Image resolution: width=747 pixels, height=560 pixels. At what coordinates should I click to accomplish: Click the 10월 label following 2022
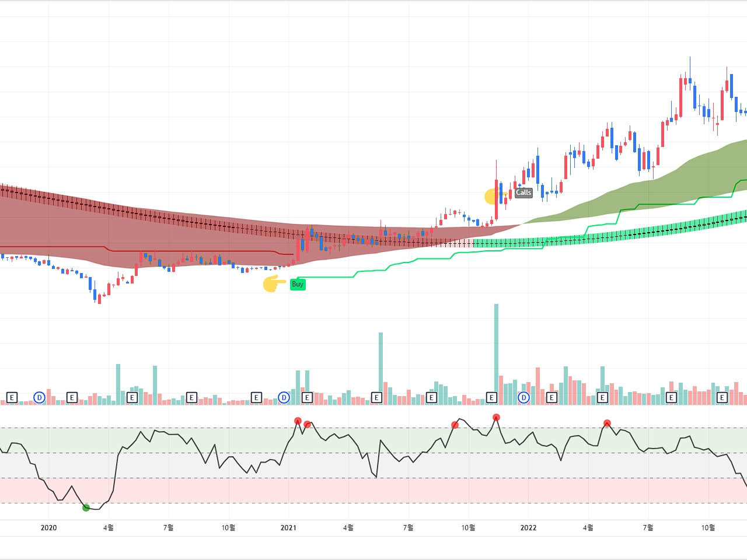click(708, 527)
